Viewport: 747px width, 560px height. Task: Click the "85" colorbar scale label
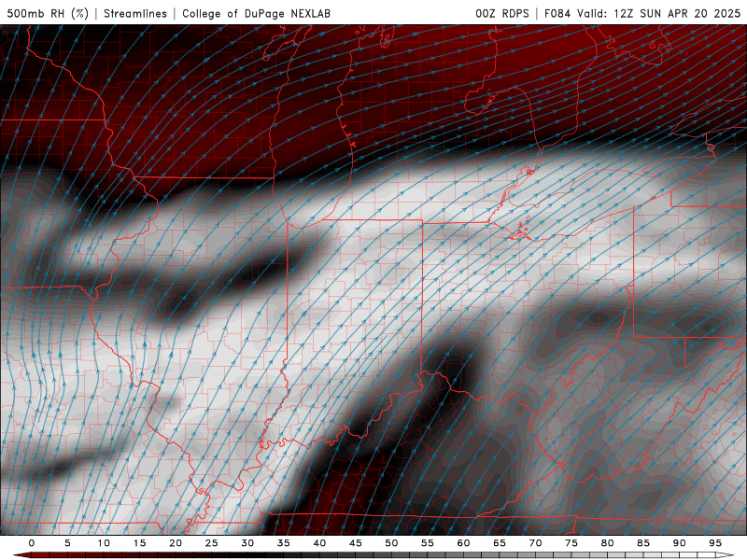(x=643, y=543)
